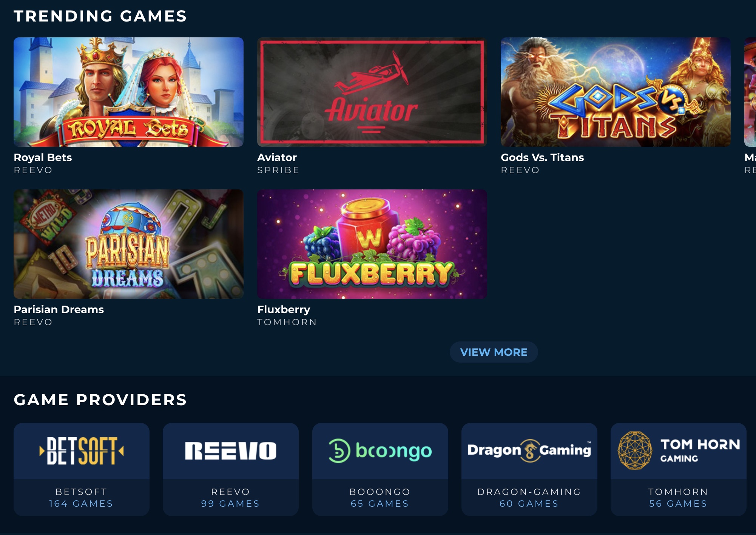Open the Royal Bets game thumbnail
The height and width of the screenshot is (535, 756).
coord(128,92)
